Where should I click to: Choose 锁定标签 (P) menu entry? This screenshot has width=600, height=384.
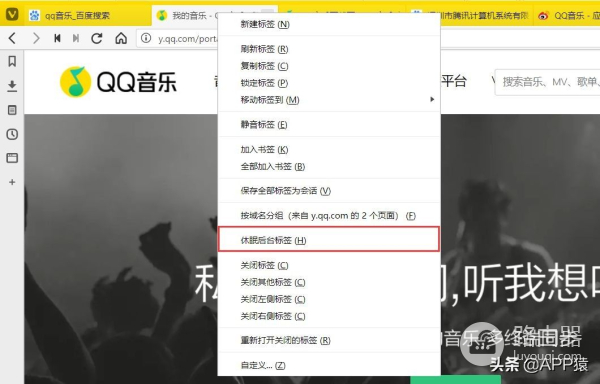point(329,83)
